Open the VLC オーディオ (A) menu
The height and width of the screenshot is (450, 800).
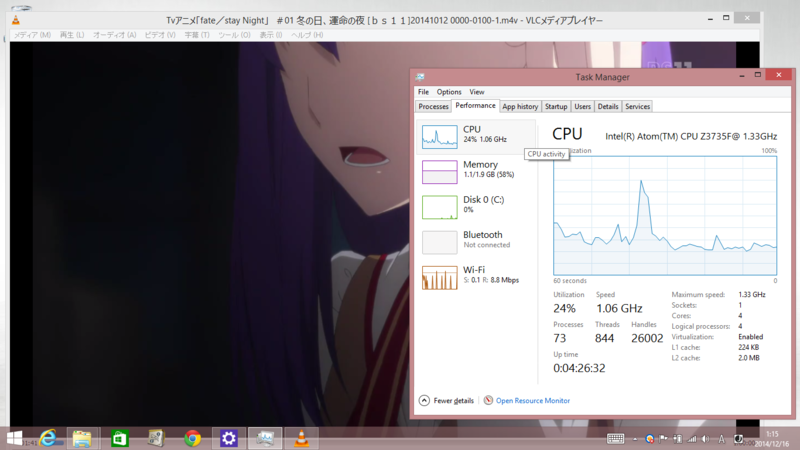114,35
